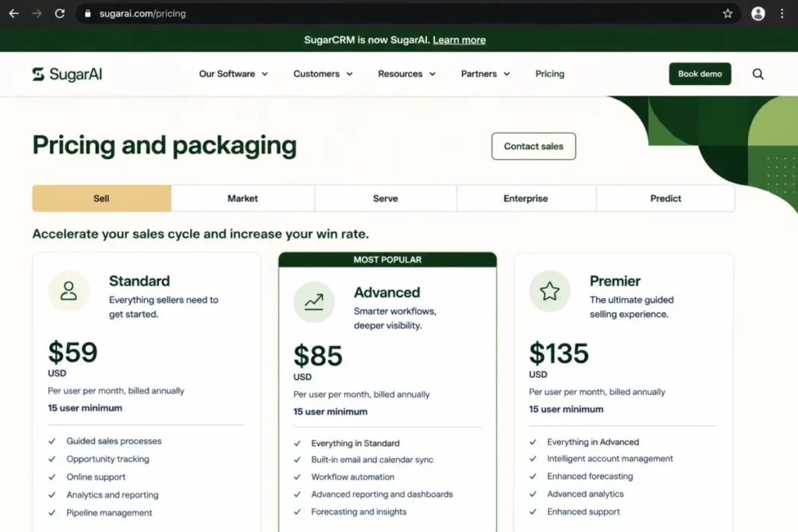Click checkmark beside Online support
The height and width of the screenshot is (532, 798).
pyautogui.click(x=52, y=477)
